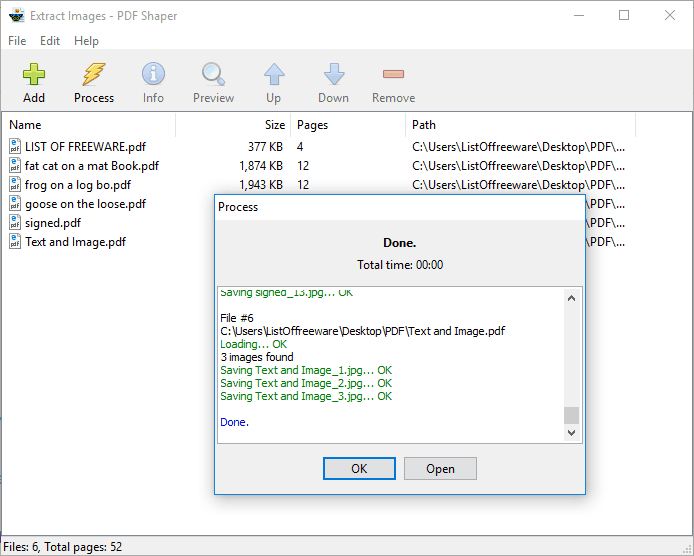
Task: Select the LIST OF FREEWARE.pdf file icon
Action: [15, 147]
